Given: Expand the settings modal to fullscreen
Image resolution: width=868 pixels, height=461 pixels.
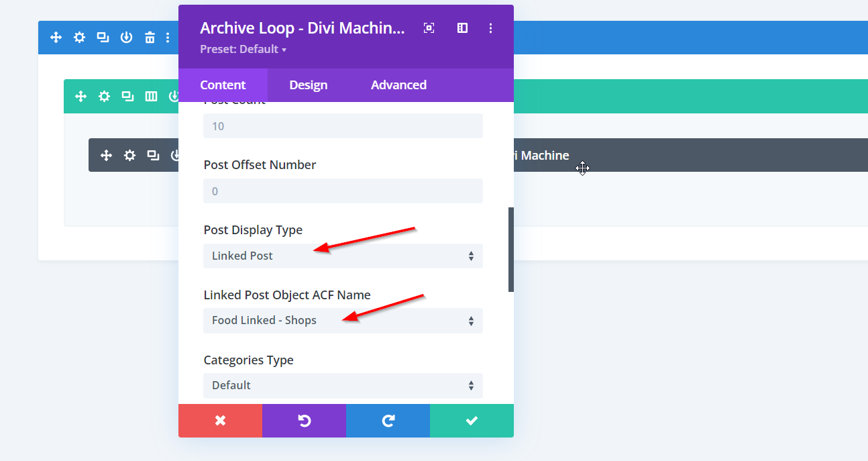Looking at the screenshot, I should coord(429,28).
